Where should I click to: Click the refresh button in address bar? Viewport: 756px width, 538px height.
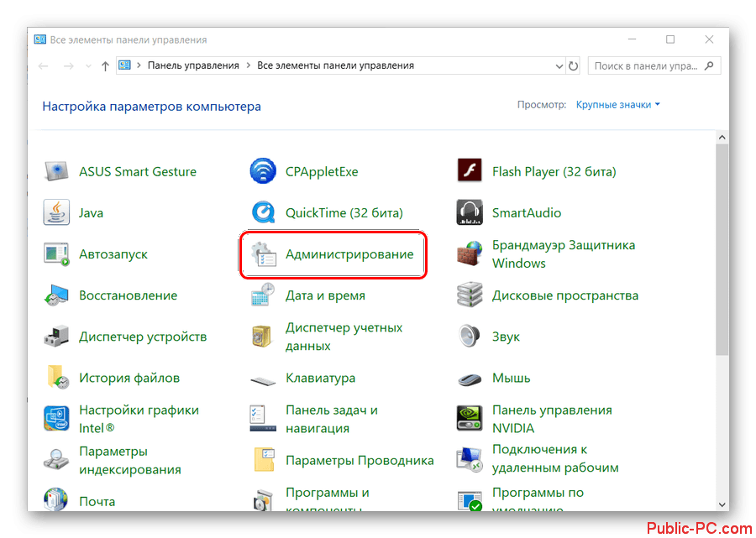(573, 66)
